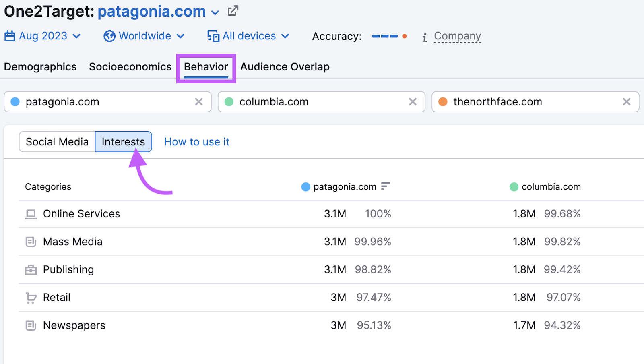Click the Online Services category row
The width and height of the screenshot is (644, 364).
[331, 214]
